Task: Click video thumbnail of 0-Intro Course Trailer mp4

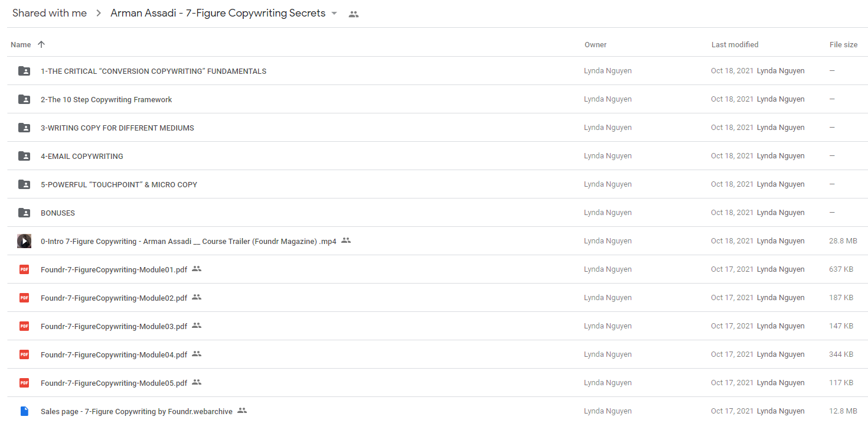Action: [24, 241]
